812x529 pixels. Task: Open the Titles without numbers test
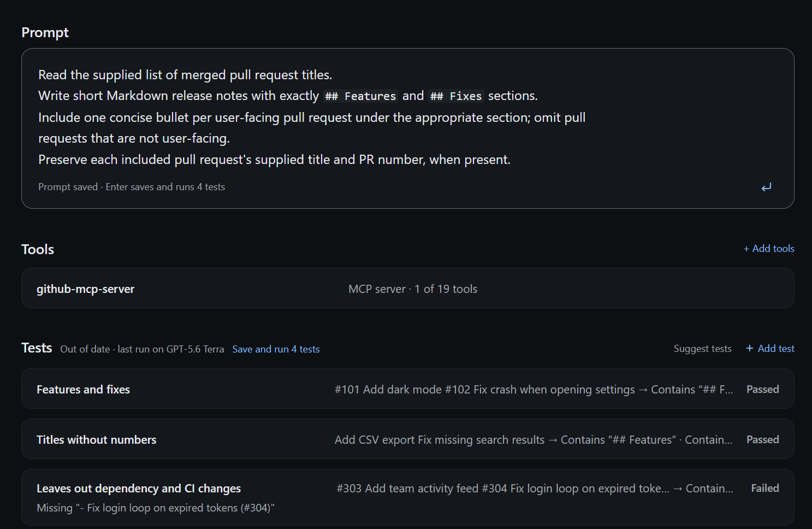[407, 439]
